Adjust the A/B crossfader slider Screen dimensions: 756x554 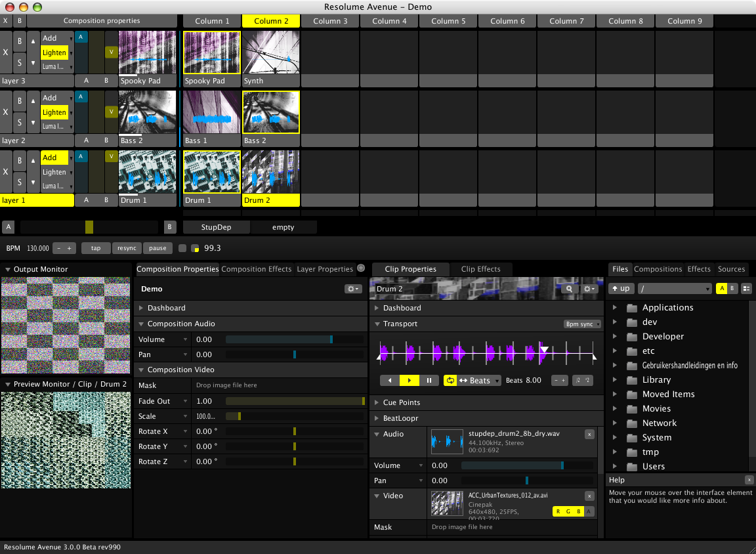(89, 227)
